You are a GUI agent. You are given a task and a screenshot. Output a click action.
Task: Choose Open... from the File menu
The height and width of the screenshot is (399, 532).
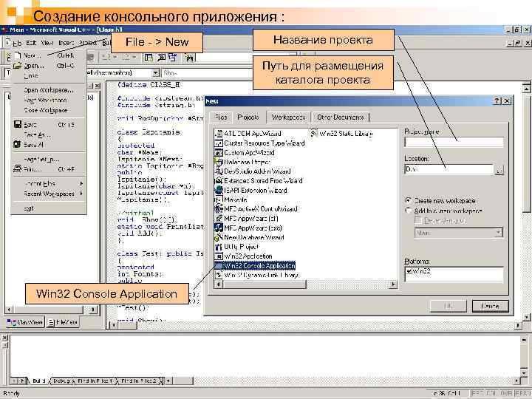click(48, 66)
